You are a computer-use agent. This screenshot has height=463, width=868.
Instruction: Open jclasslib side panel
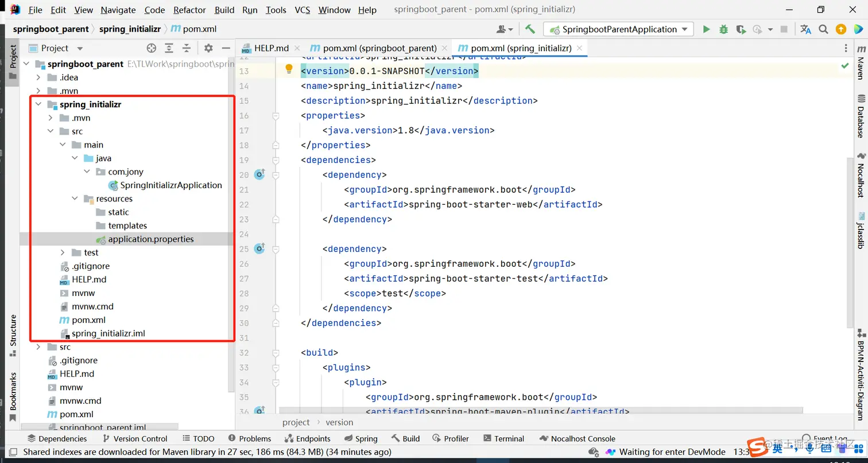pos(861,229)
